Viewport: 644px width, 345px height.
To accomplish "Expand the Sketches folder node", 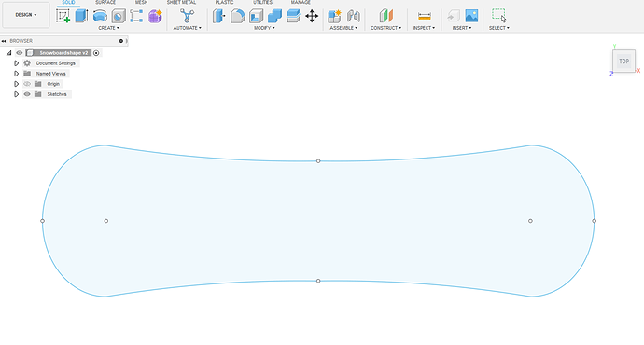I will [x=17, y=94].
